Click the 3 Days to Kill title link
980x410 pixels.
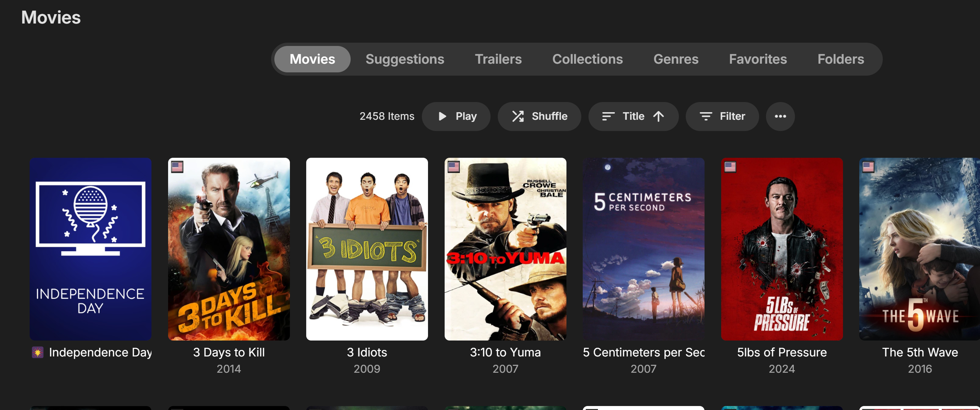229,352
